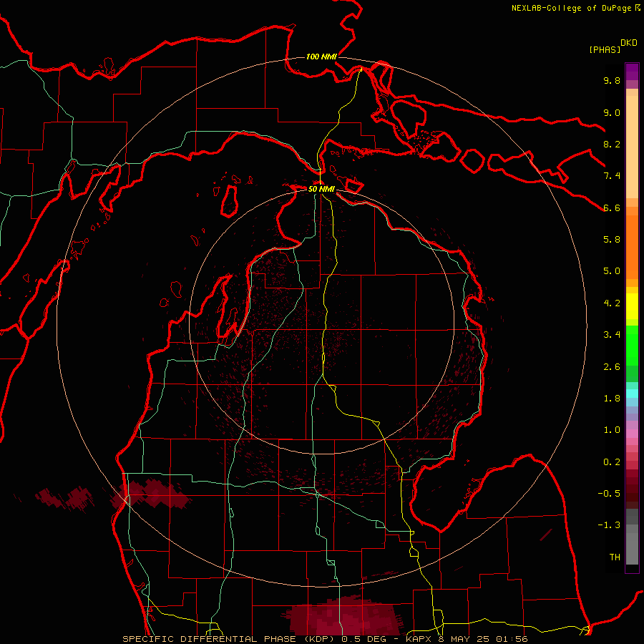Screen dimensions: 644x644
Task: Select the 6.6 value on the scale
Action: pyautogui.click(x=612, y=208)
